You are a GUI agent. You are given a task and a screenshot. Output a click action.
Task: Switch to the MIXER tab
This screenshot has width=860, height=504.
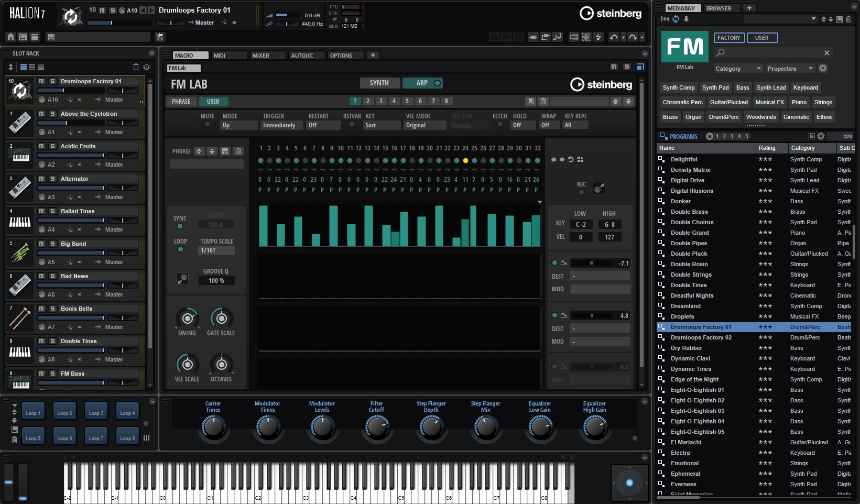[x=267, y=55]
